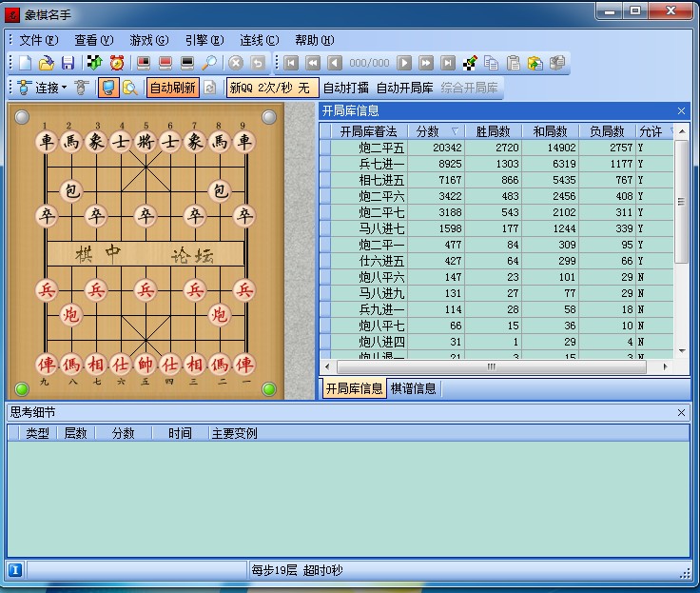Jump to first move button
Viewport: 700px width, 593px height.
[x=291, y=63]
